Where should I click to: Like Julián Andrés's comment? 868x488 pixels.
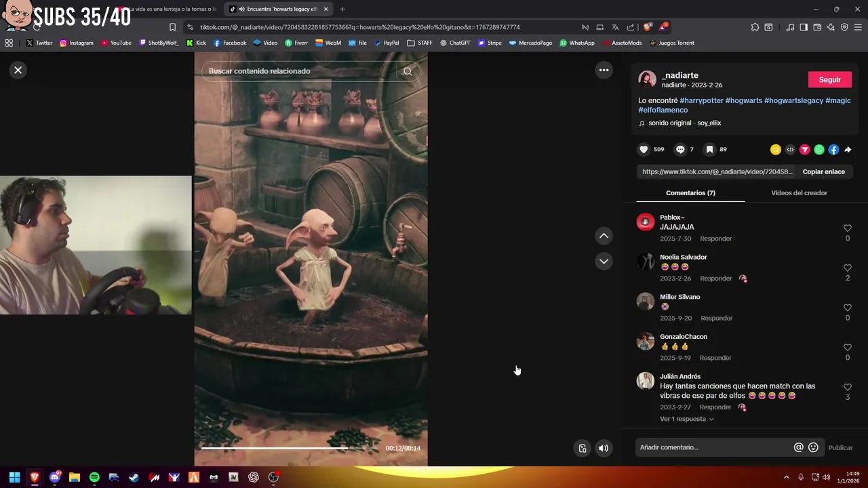point(847,387)
